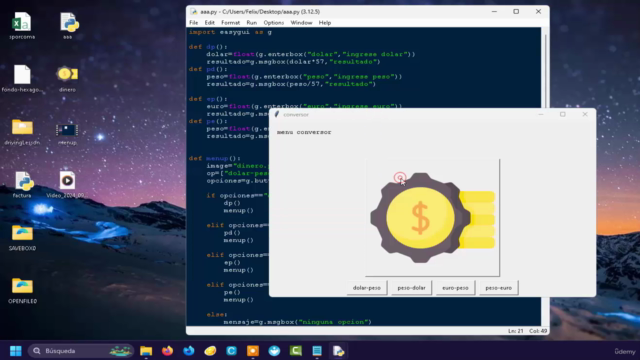The height and width of the screenshot is (360, 640).
Task: Click the "def menup():" code line
Action: tap(215, 158)
